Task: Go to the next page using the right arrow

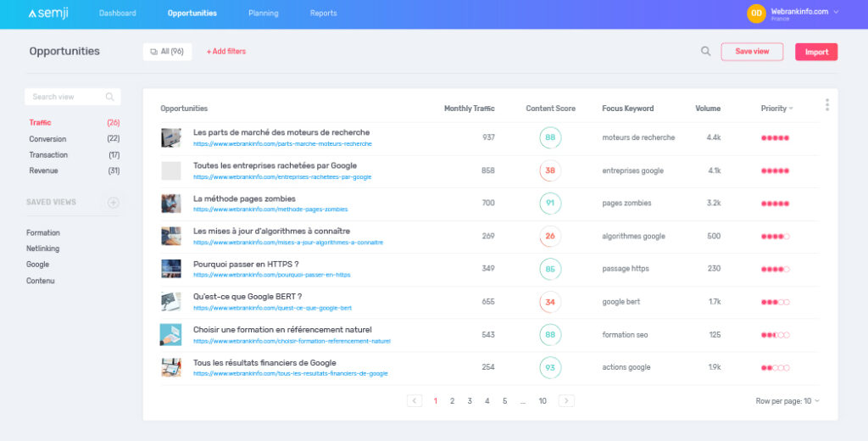Action: click(566, 401)
